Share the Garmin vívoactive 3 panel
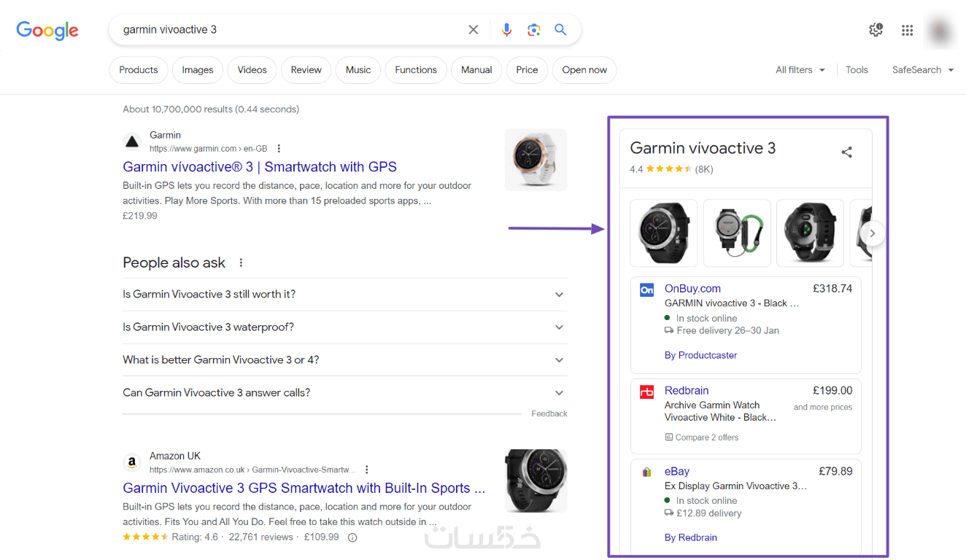The height and width of the screenshot is (560, 966). (x=846, y=152)
